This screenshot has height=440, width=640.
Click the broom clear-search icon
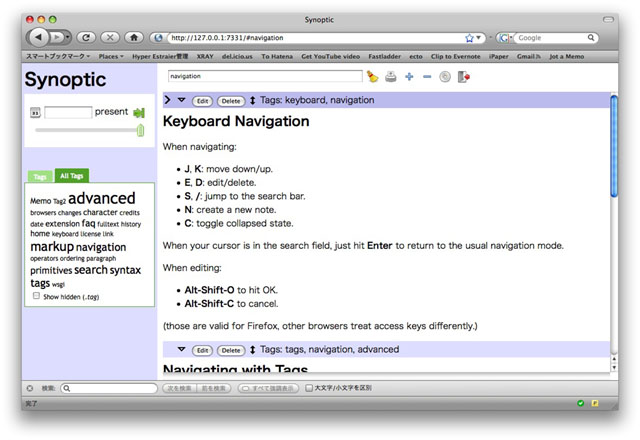click(372, 76)
